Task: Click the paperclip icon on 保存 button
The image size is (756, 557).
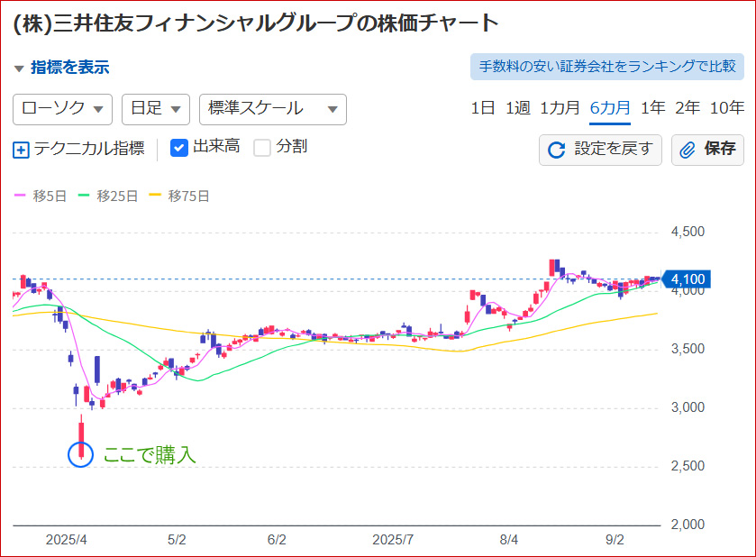Action: click(x=688, y=150)
